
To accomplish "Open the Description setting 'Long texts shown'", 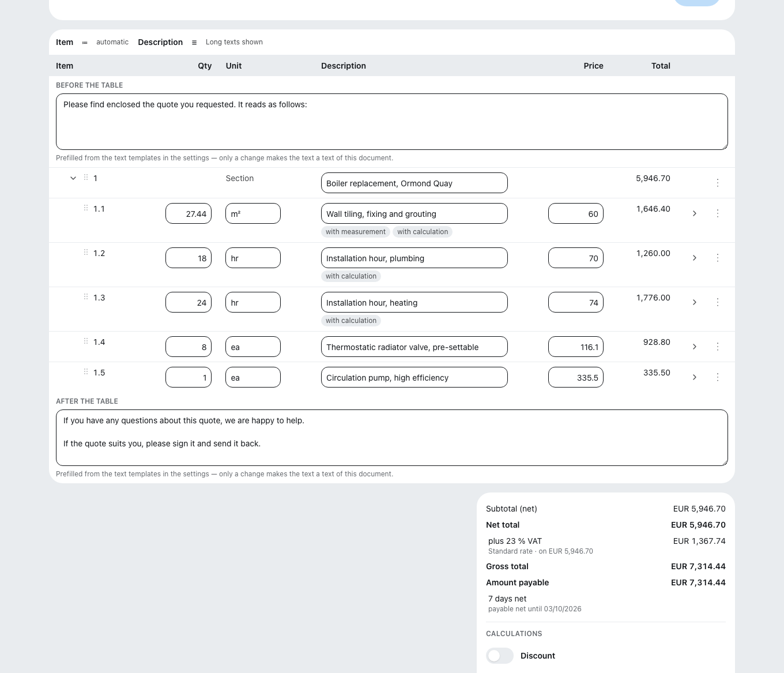I will 234,42.
